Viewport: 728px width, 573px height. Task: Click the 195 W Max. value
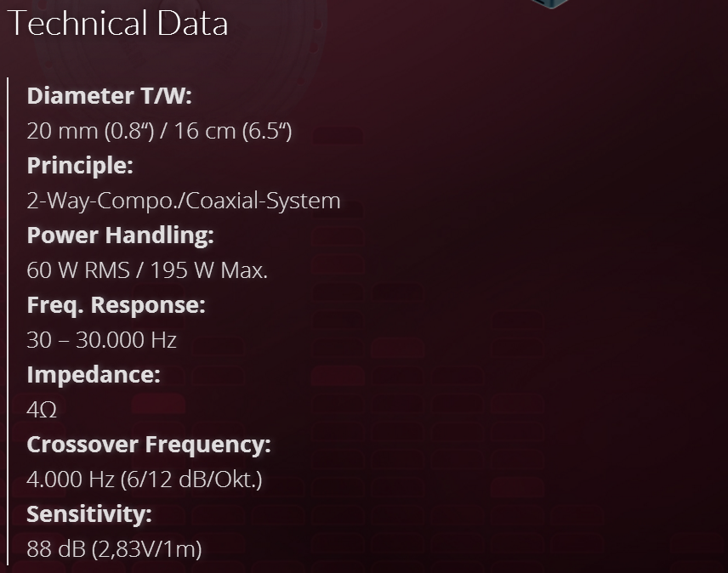pyautogui.click(x=209, y=271)
